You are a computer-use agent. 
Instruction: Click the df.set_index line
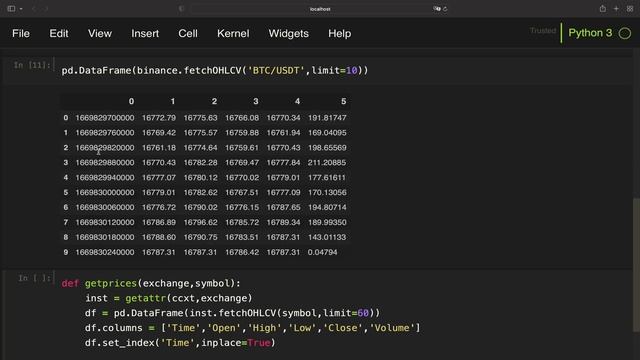(x=180, y=343)
